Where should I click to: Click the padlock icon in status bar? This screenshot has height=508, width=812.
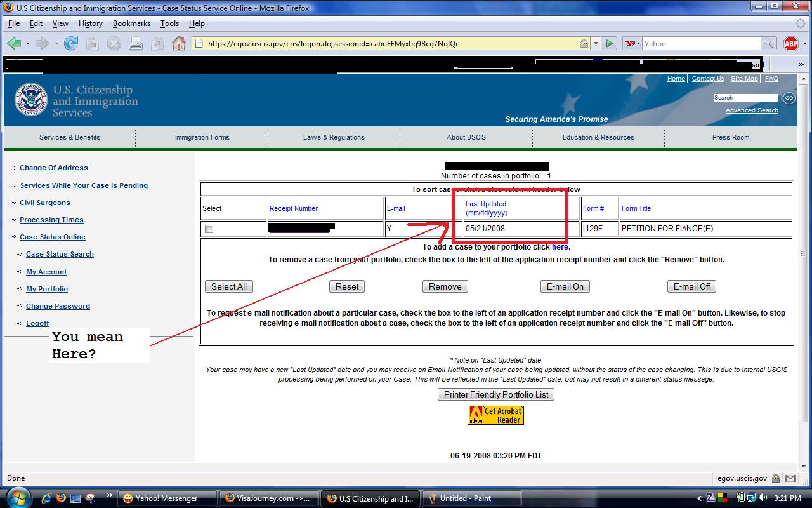776,478
